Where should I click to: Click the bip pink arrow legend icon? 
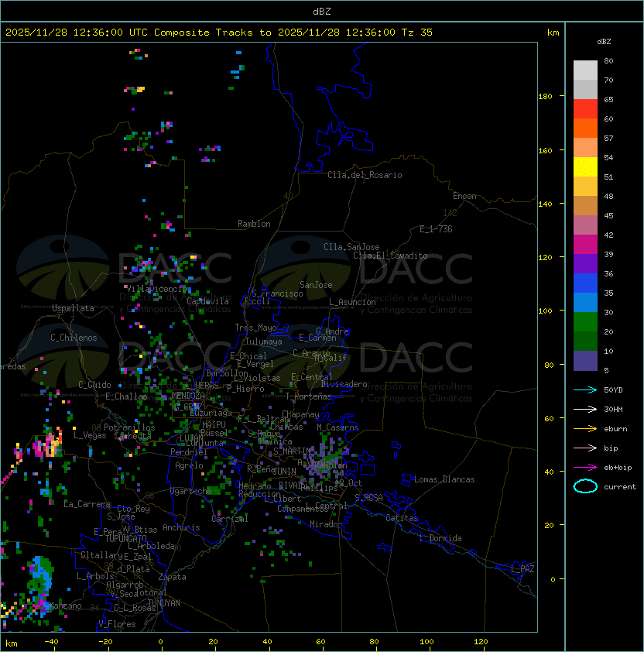point(585,448)
